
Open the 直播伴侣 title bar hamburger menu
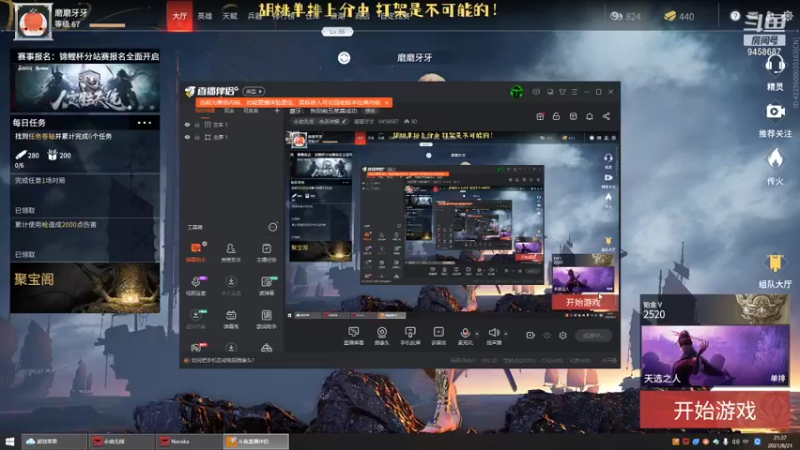[x=574, y=92]
